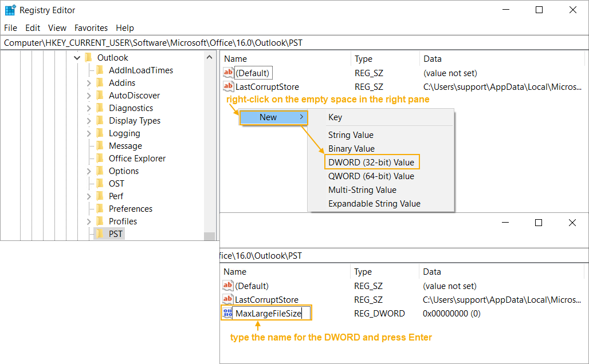The height and width of the screenshot is (364, 589).
Task: Click the registry path address bar
Action: click(x=294, y=43)
